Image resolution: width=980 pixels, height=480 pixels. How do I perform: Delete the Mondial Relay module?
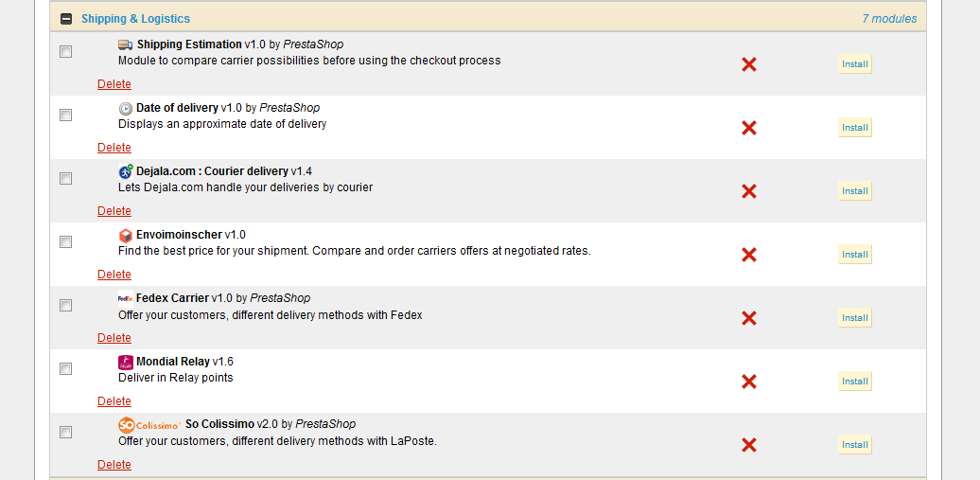point(114,401)
